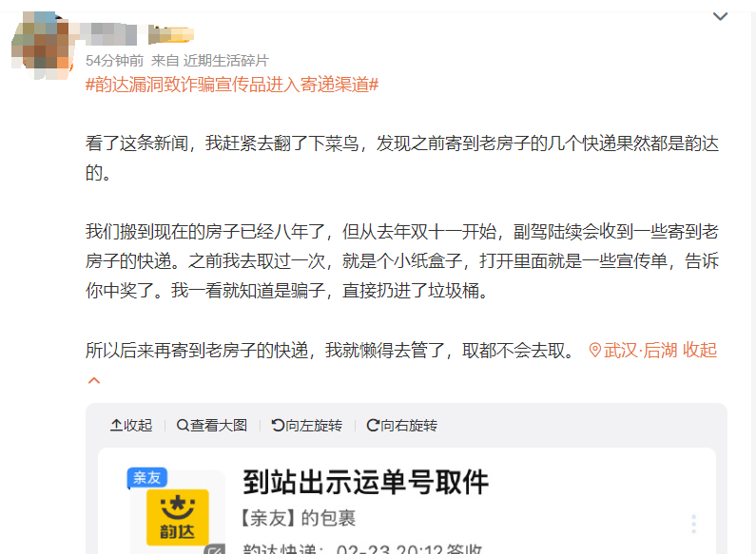This screenshot has height=554, width=756.
Task: Rotate the image left with 向左旋转
Action: [x=307, y=426]
